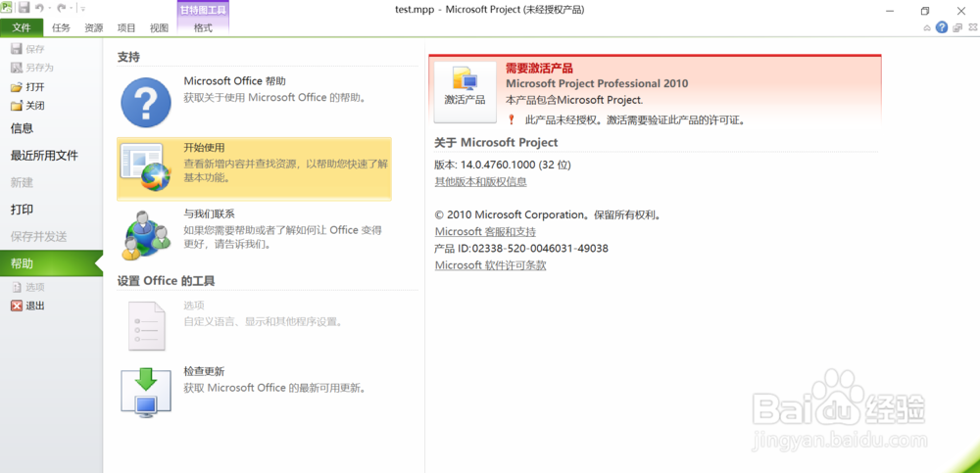The height and width of the screenshot is (473, 980).
Task: Open the 项目 ribbon tab
Action: coord(126,27)
